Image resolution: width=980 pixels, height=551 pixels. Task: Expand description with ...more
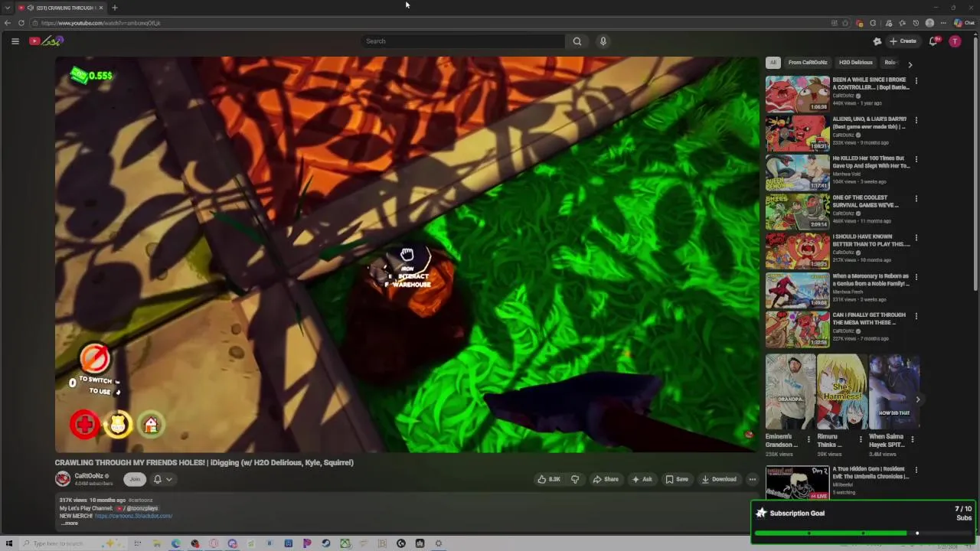tap(70, 523)
